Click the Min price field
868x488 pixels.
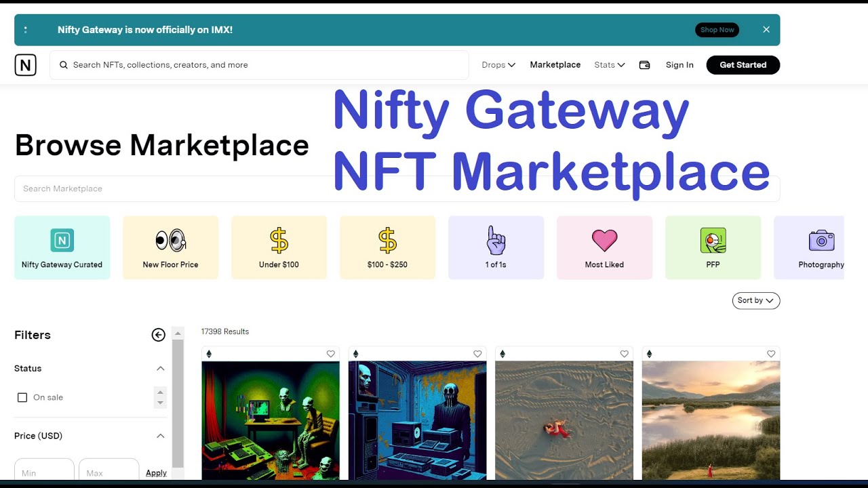tap(44, 470)
